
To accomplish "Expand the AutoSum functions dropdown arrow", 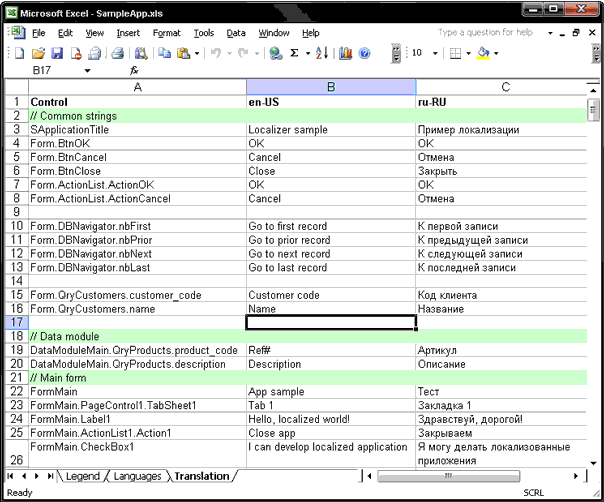I will [x=308, y=53].
